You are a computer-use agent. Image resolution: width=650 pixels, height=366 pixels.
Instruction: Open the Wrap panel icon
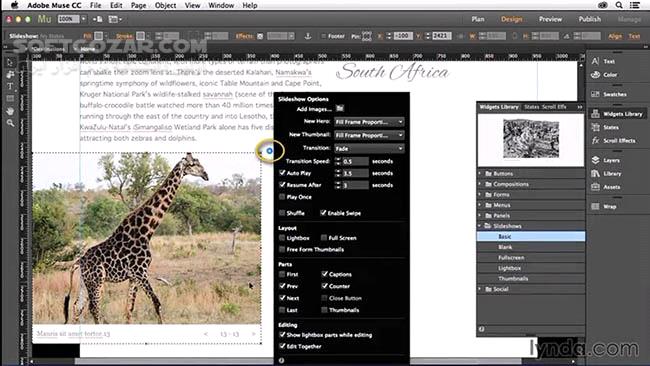[595, 206]
